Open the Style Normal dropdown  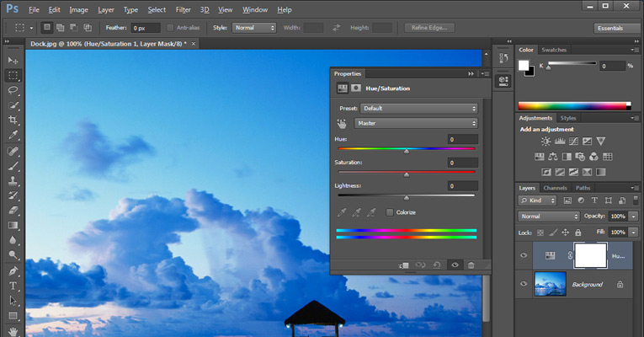(x=254, y=28)
